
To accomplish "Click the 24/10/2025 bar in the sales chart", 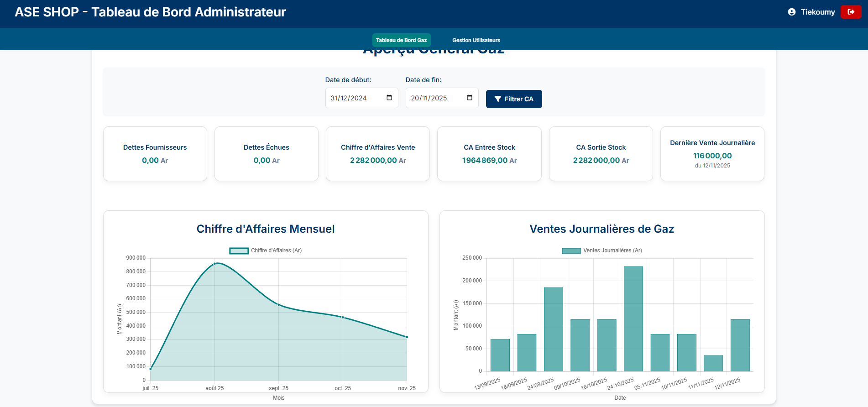I will point(633,319).
